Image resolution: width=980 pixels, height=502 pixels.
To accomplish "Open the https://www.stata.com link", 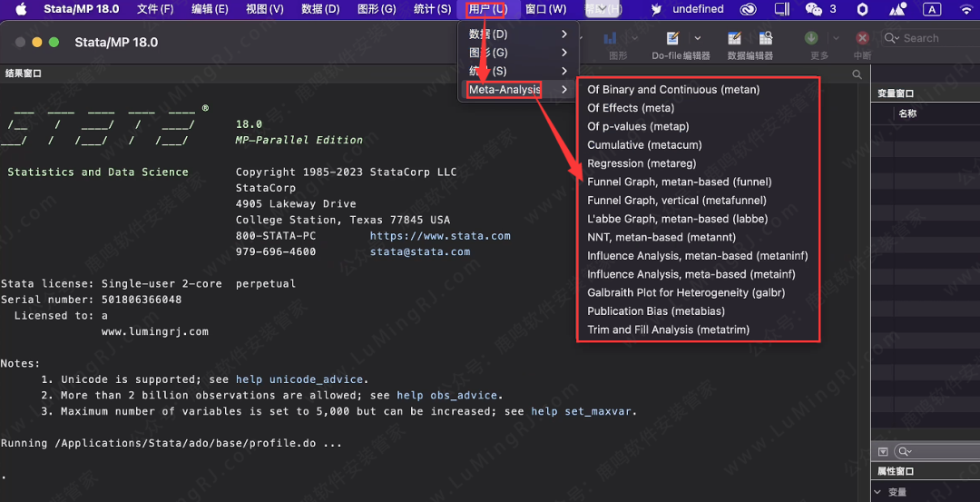I will click(x=440, y=236).
